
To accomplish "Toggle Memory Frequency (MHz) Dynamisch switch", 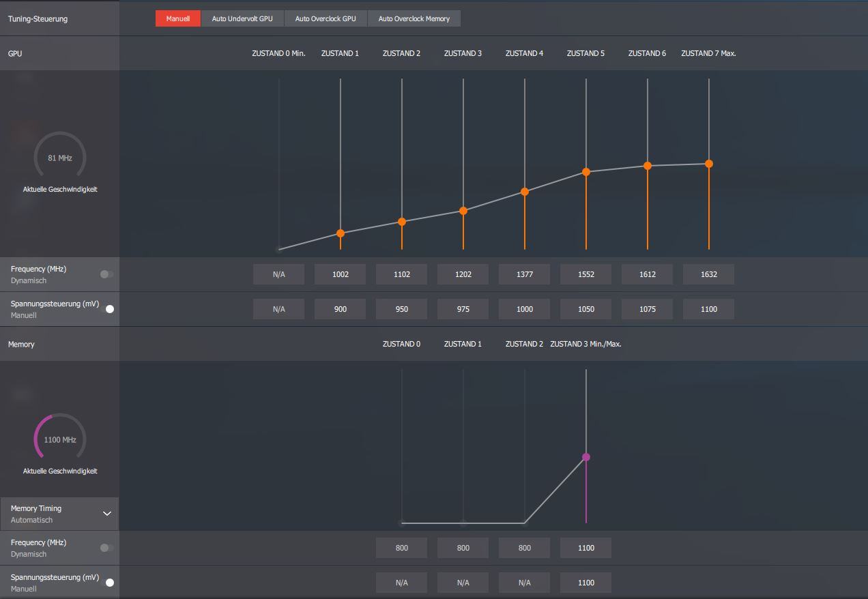I will [x=106, y=548].
